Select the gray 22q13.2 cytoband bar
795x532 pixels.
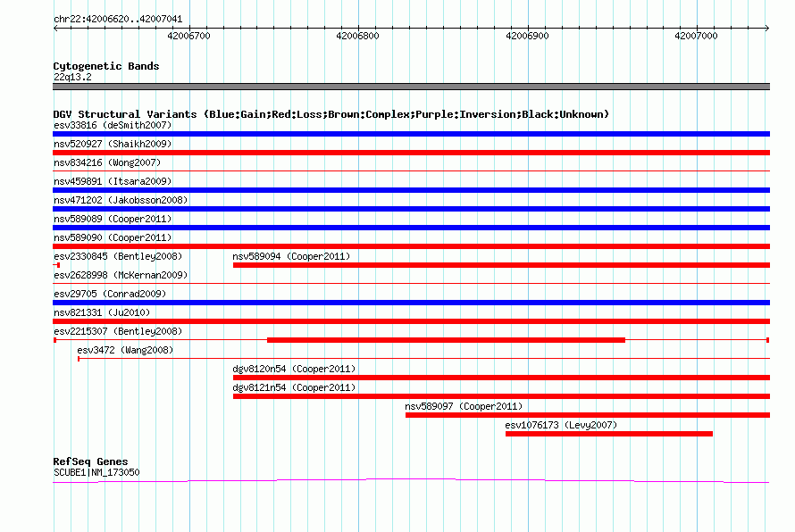pos(411,87)
